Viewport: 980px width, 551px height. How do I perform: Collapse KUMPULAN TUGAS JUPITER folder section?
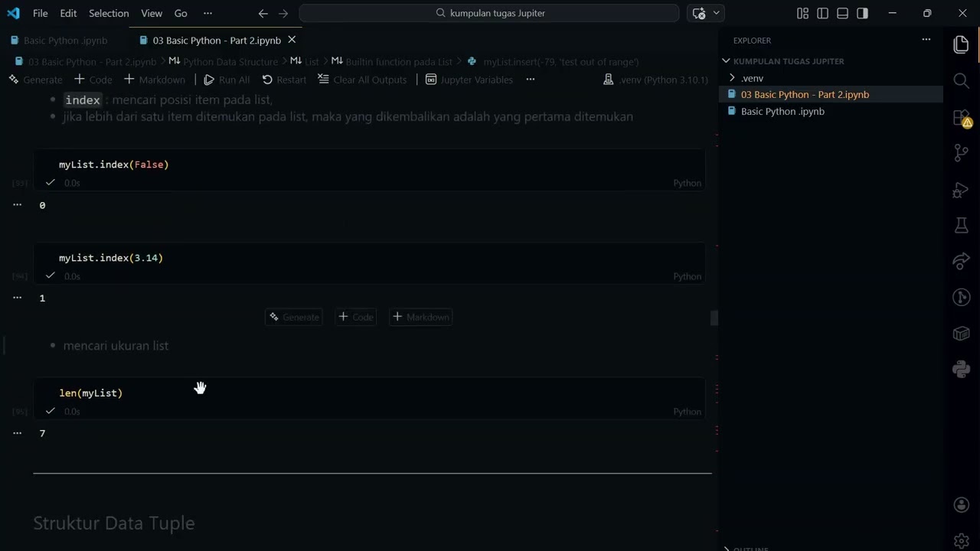pos(789,61)
